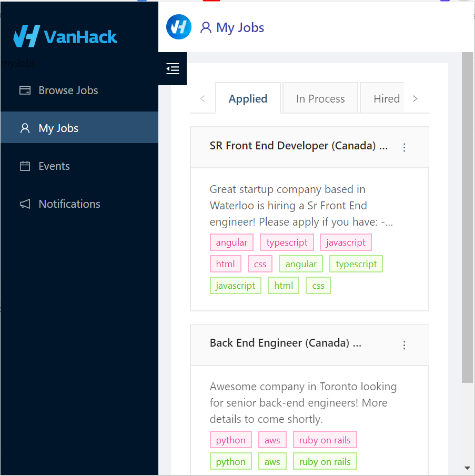The width and height of the screenshot is (475, 476).
Task: Collapse the sidebar using the collapse icon
Action: coord(172,68)
